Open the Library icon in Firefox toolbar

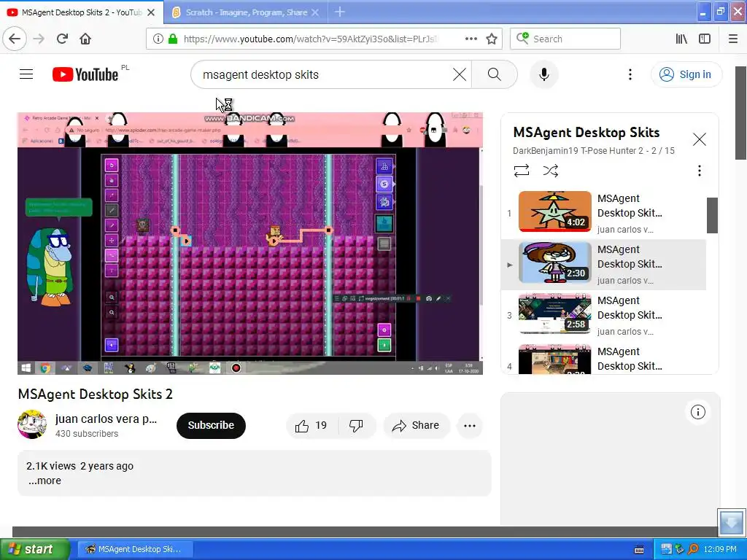pos(682,39)
